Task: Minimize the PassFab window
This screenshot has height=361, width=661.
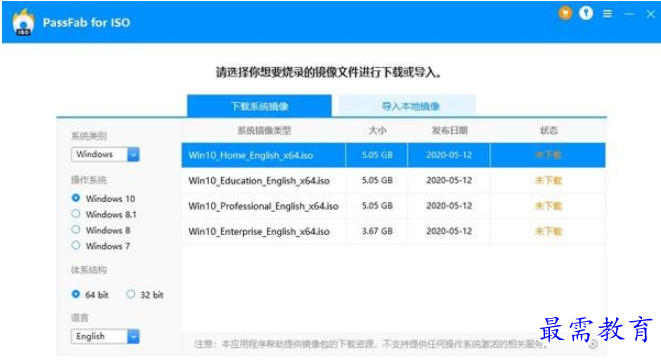Action: click(629, 14)
